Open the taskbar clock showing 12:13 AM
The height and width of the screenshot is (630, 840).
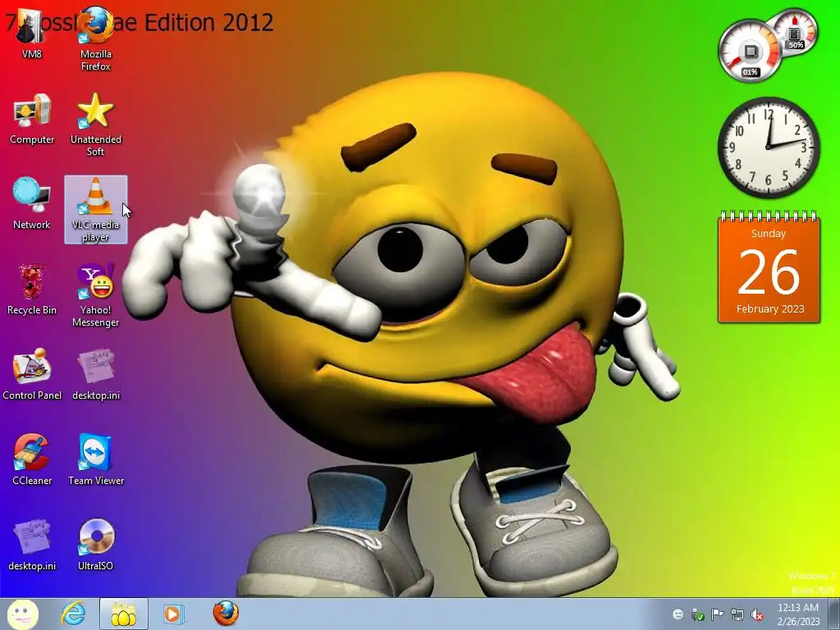(x=798, y=614)
